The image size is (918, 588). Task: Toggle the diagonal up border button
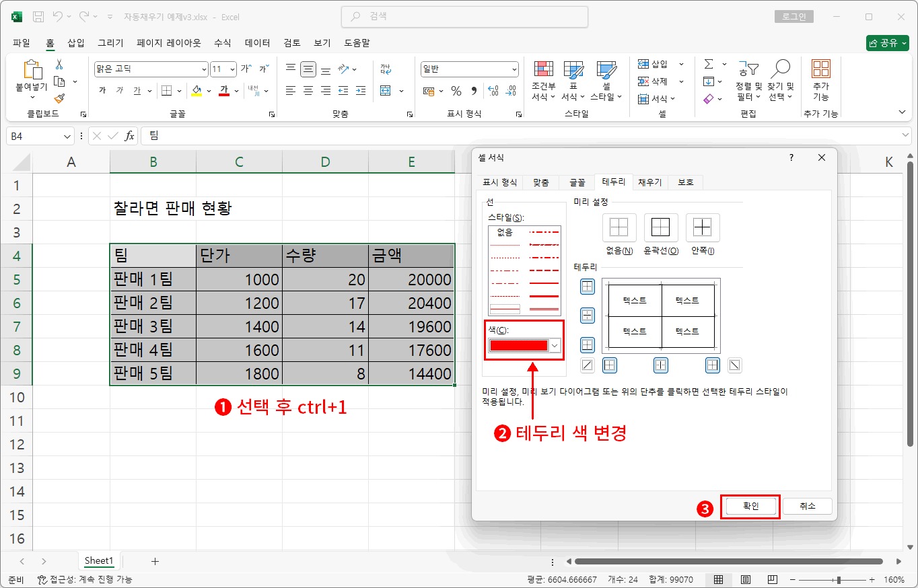click(x=588, y=365)
